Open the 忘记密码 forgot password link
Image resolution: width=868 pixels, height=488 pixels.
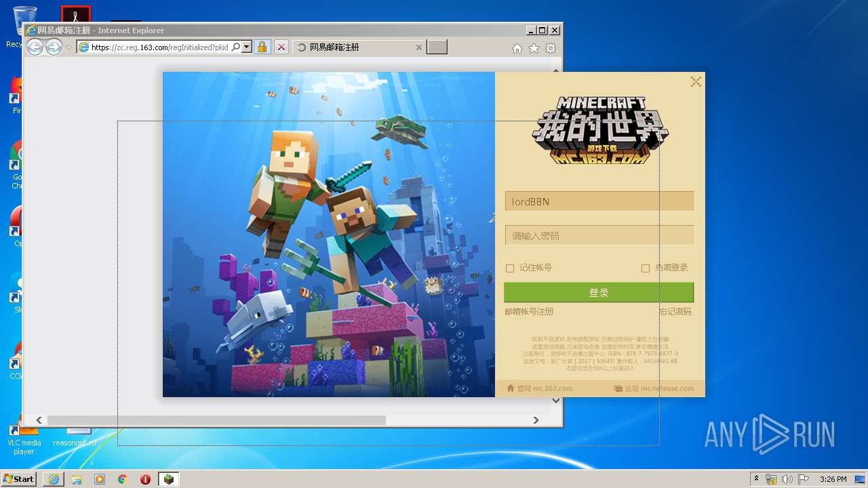[x=675, y=312]
